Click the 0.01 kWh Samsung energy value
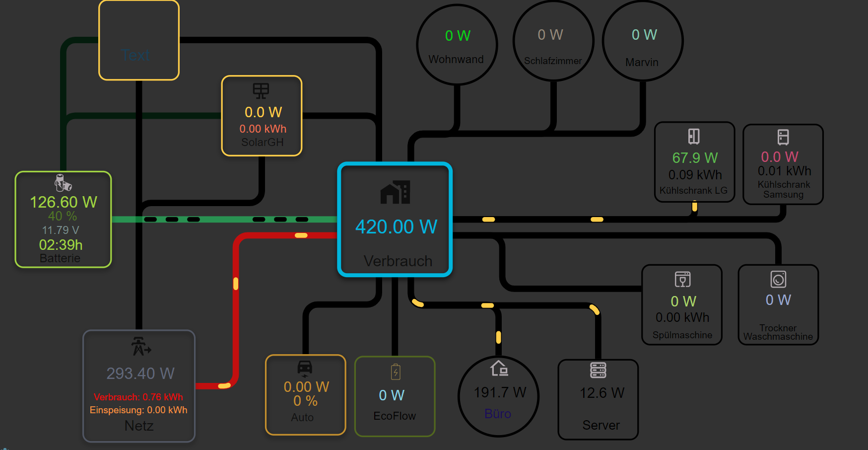 (x=785, y=171)
